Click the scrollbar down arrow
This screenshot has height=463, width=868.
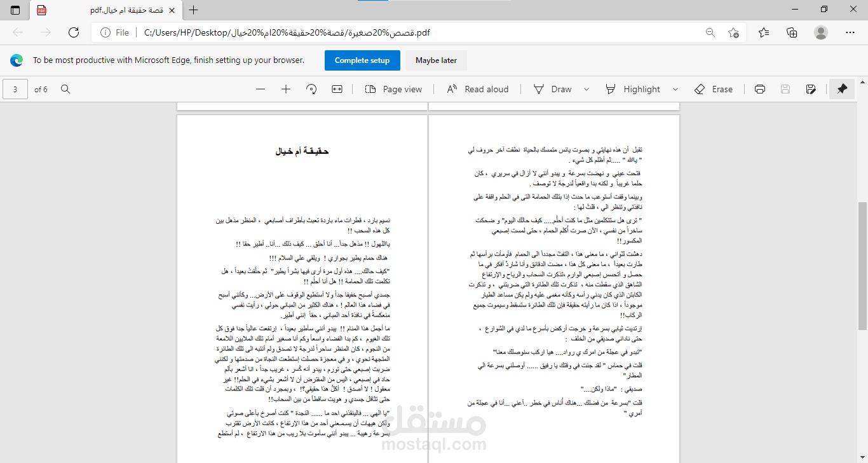tap(862, 458)
